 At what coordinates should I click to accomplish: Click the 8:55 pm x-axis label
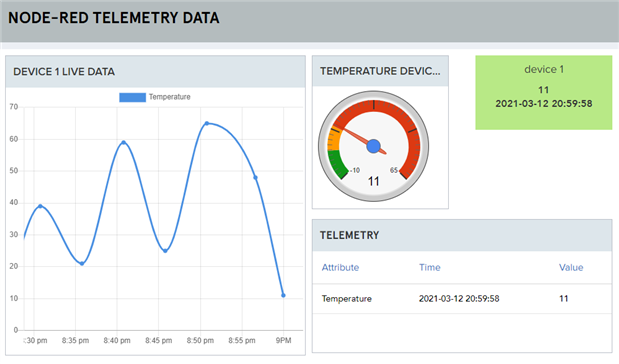point(242,341)
